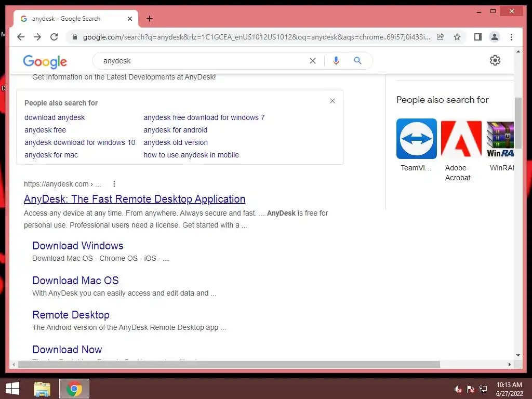Go forward with the browser forward arrow
The height and width of the screenshot is (399, 532).
[37, 37]
